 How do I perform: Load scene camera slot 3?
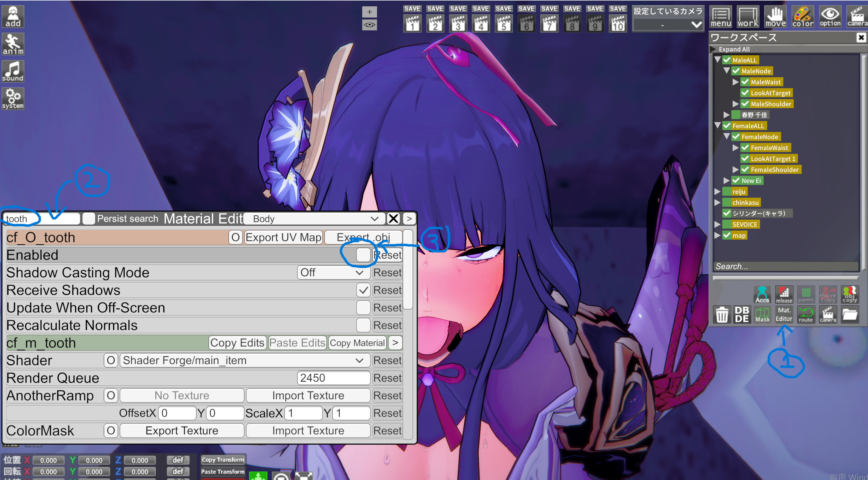pyautogui.click(x=458, y=24)
